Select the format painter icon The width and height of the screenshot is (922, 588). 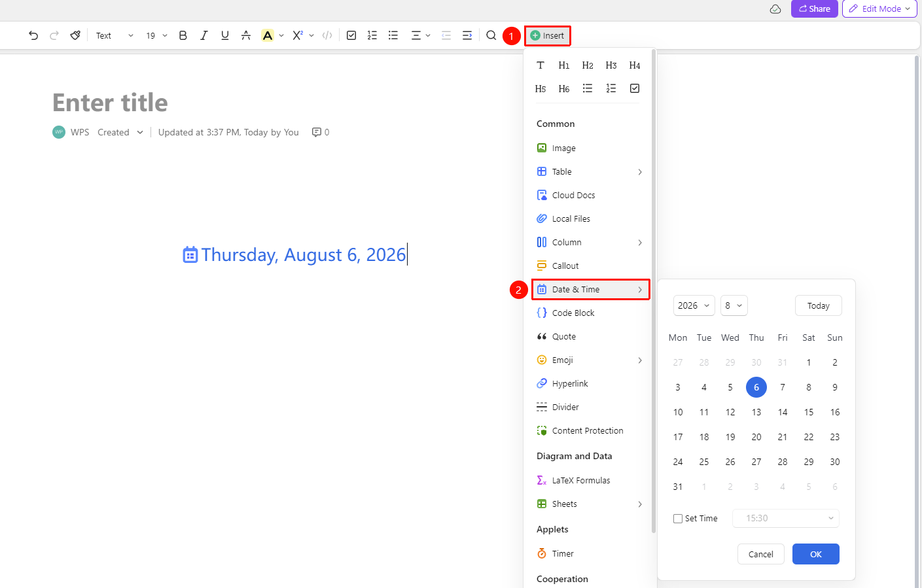pyautogui.click(x=75, y=35)
